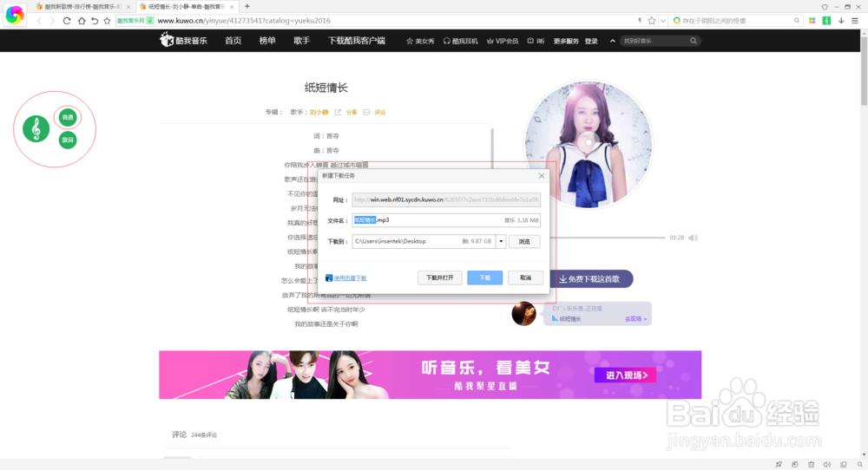Image resolution: width=868 pixels, height=470 pixels.
Task: Click the status bar sound icon
Action: pyautogui.click(x=827, y=465)
